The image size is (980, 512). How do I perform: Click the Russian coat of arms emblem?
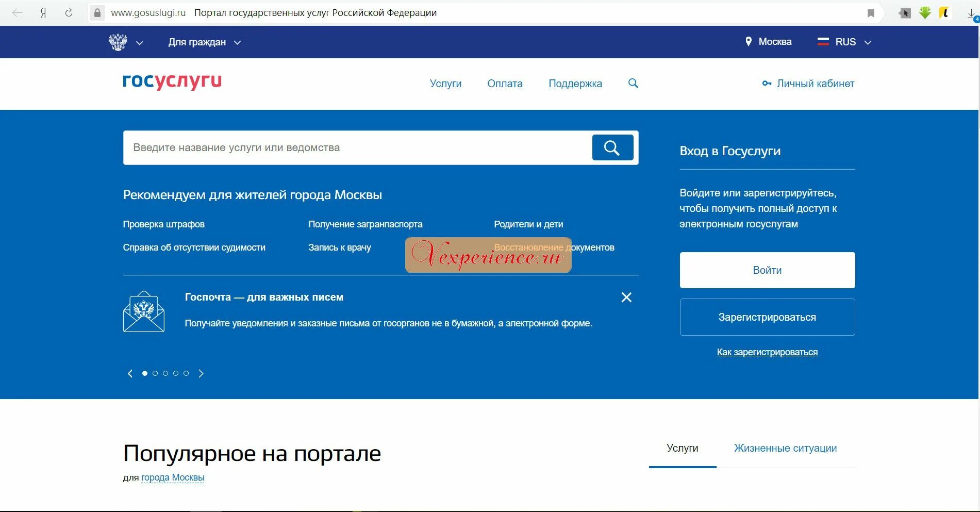[118, 42]
